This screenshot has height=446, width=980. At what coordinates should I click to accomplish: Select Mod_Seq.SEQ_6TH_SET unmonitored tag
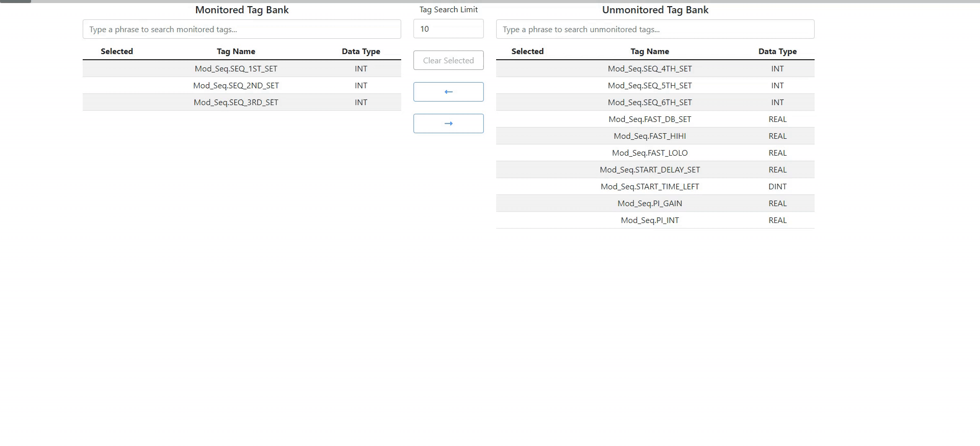(x=655, y=102)
